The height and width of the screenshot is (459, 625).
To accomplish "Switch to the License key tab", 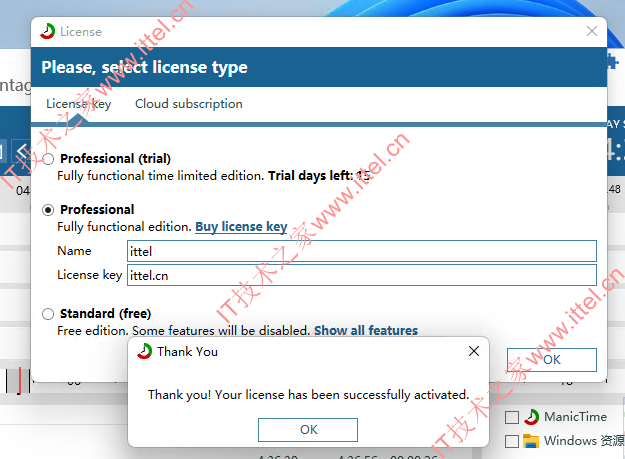I will point(79,104).
